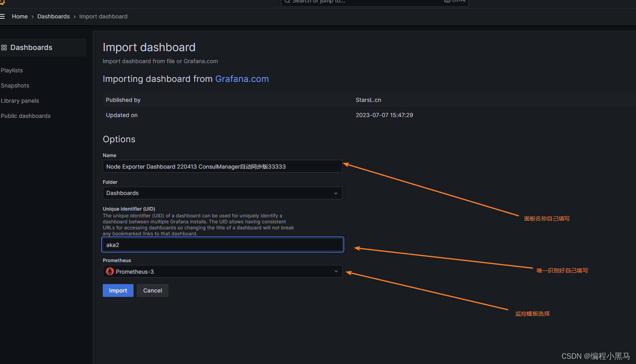
Task: Click the Updated on date 2023-07-07 15:47:29
Action: click(x=384, y=115)
